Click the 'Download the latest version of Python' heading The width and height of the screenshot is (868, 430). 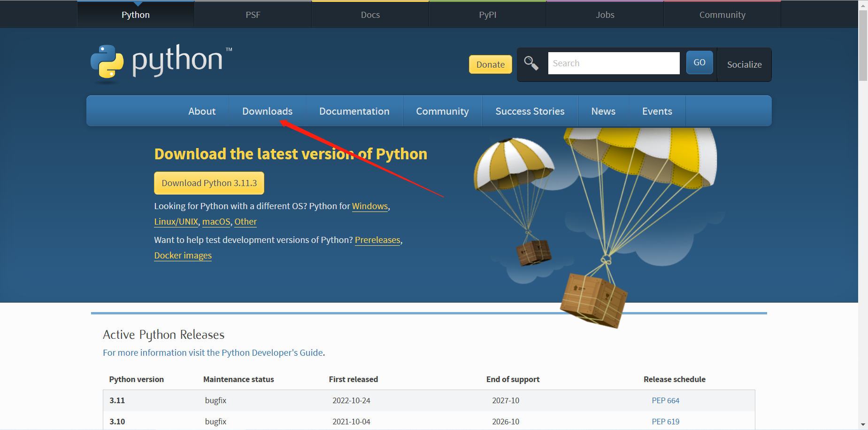(291, 154)
